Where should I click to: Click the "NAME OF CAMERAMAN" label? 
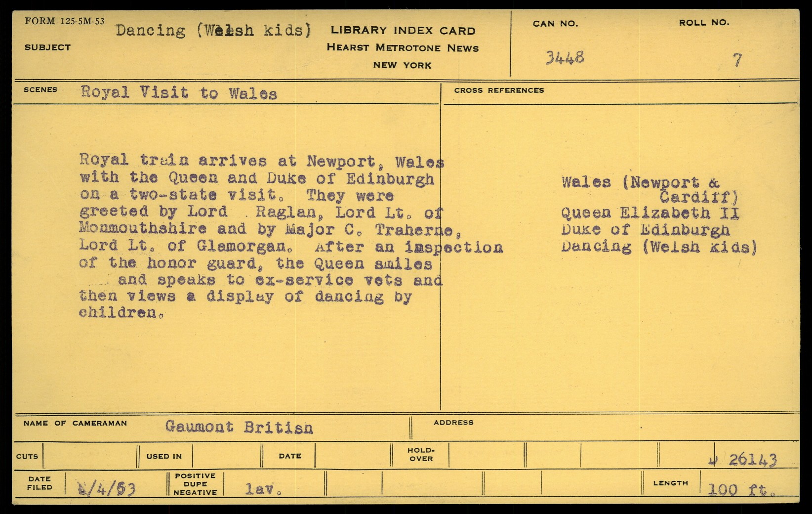coord(75,424)
